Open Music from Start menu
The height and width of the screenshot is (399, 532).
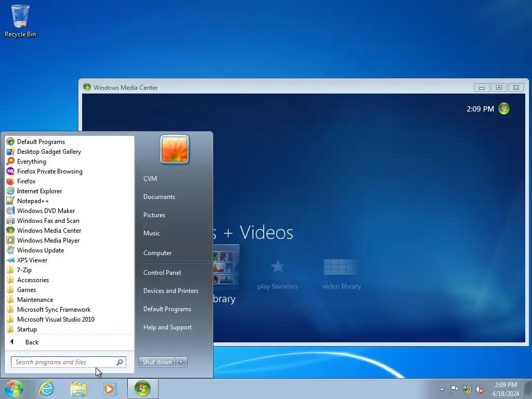click(151, 233)
